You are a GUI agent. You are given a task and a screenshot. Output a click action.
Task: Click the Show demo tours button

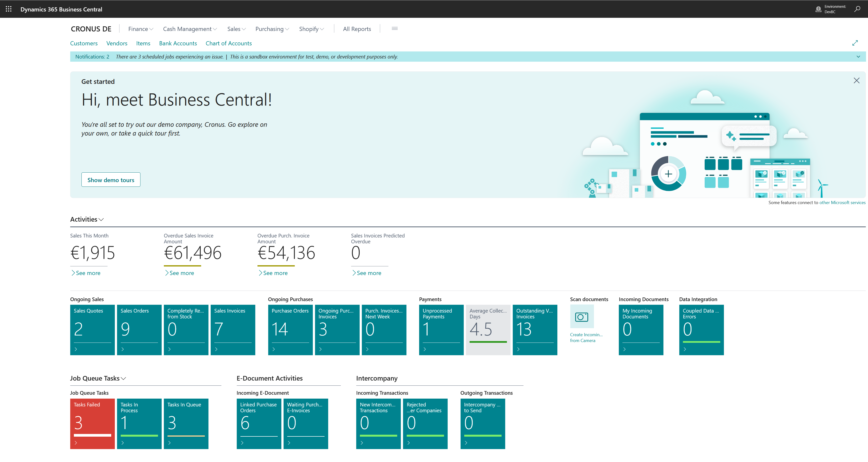pos(111,180)
